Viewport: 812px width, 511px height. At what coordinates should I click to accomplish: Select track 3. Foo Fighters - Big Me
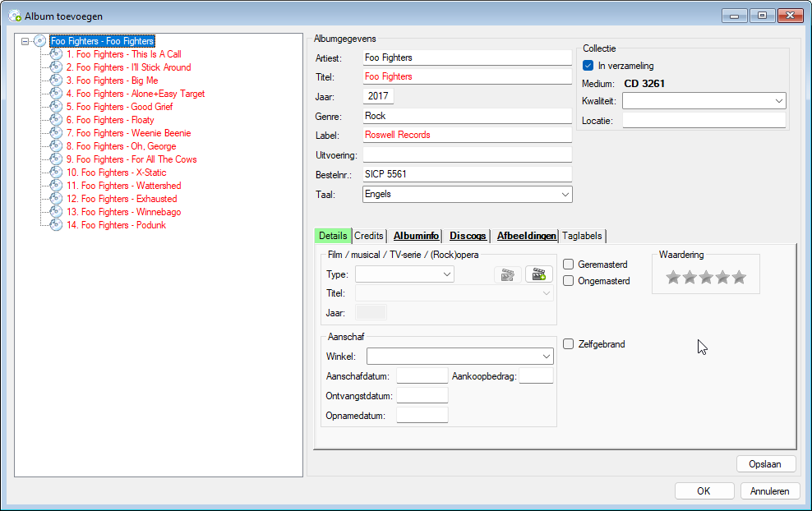(113, 81)
